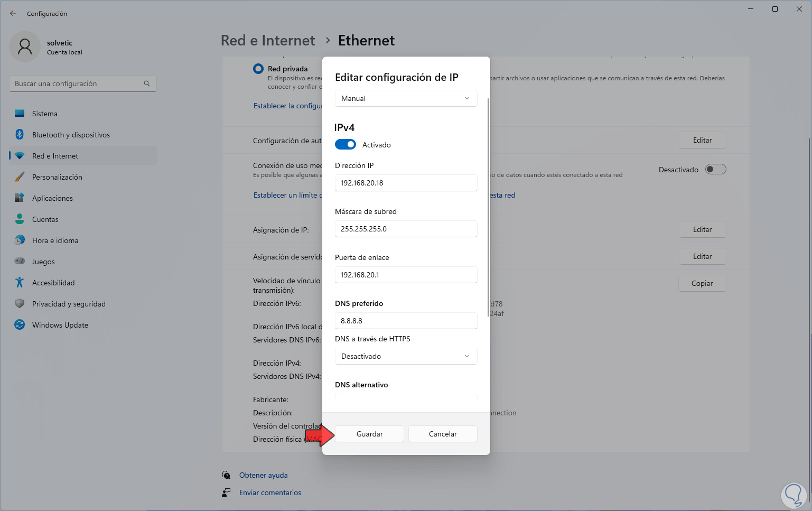Click the search magnifier icon

[147, 83]
